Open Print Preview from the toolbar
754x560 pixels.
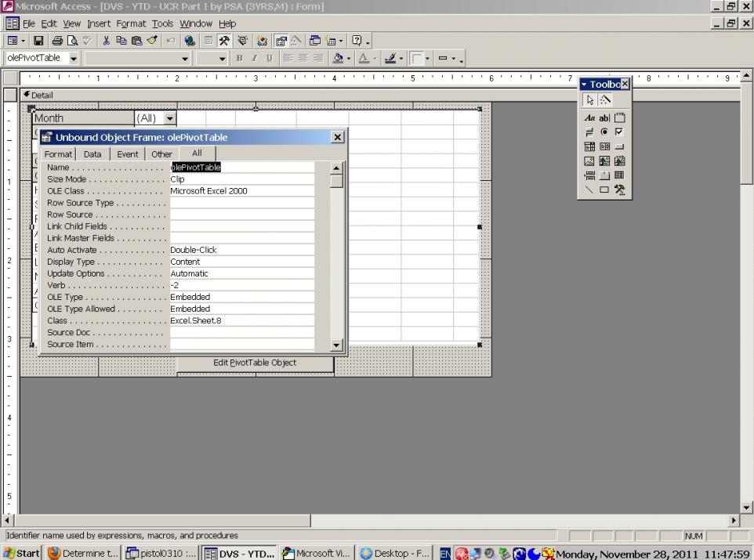(x=72, y=41)
